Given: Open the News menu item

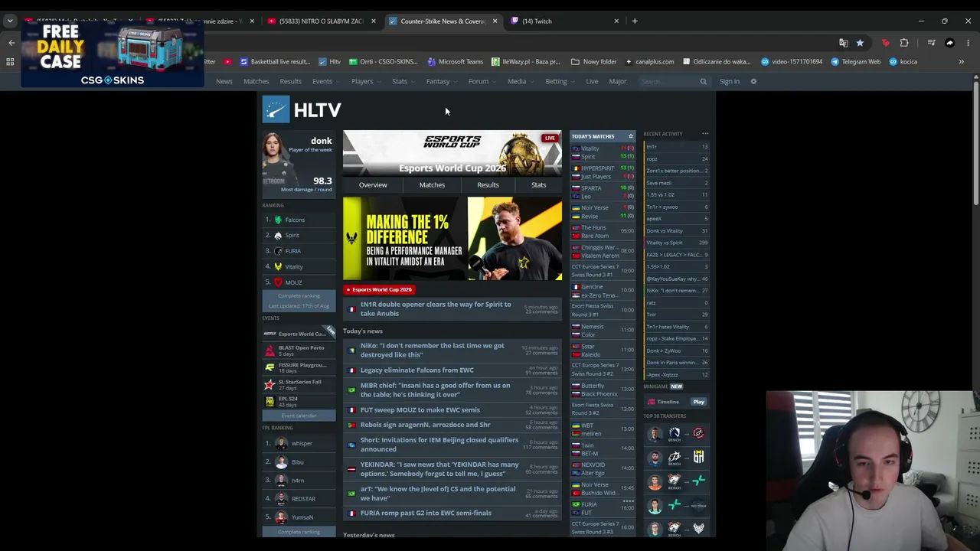Looking at the screenshot, I should (x=224, y=81).
